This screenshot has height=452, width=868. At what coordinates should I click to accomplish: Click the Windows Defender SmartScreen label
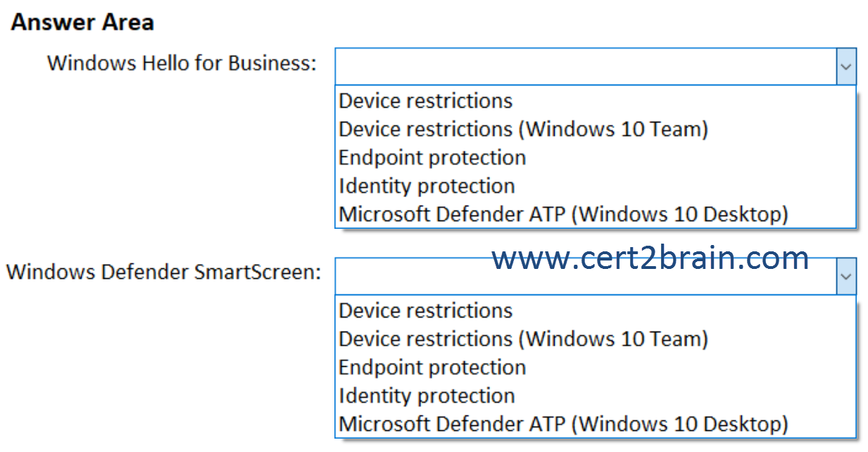[x=163, y=272]
